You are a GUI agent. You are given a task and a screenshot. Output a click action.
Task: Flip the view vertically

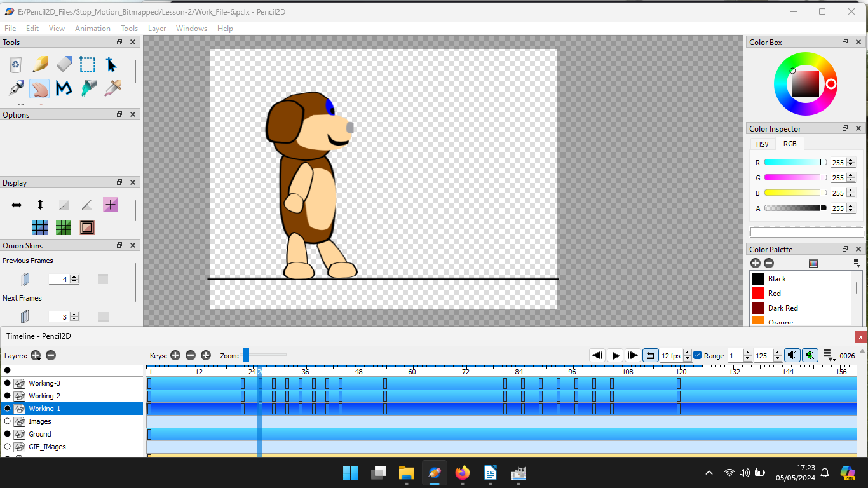[40, 205]
